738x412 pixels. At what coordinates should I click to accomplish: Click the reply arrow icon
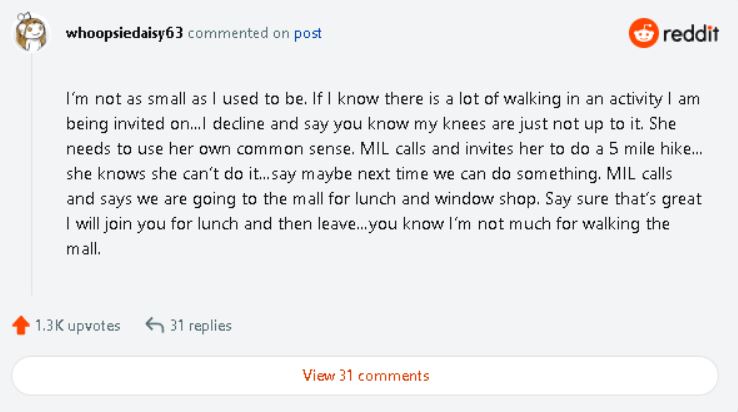pos(154,325)
